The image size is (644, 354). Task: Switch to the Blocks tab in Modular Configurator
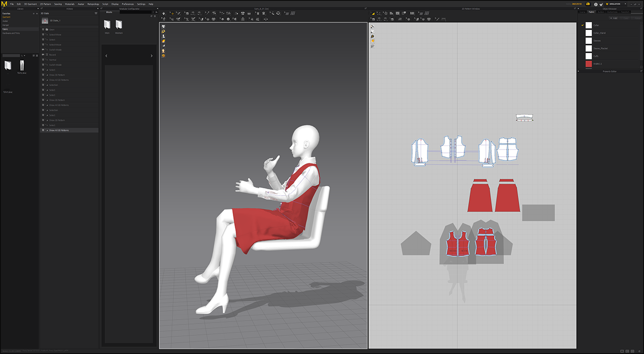[109, 12]
